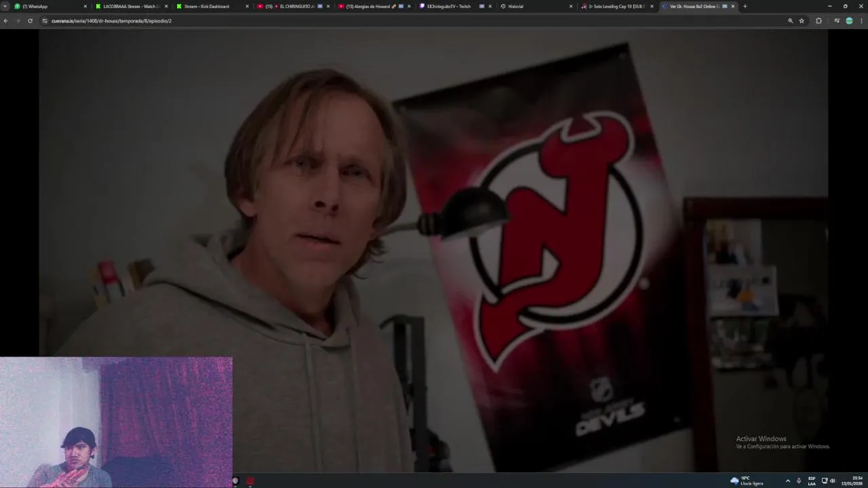868x488 pixels.
Task: Click the Dr. House video player
Action: (433, 251)
